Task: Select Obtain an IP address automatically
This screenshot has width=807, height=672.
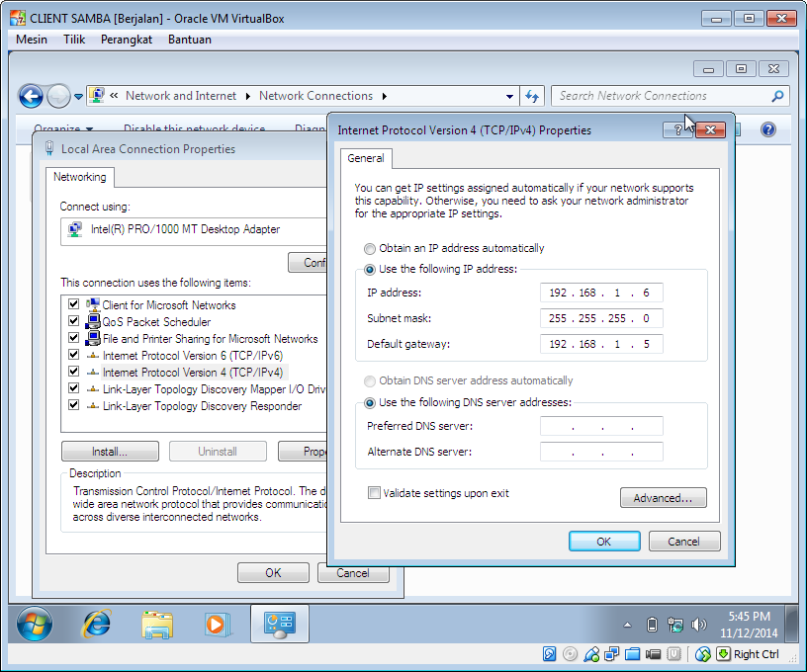Action: (370, 249)
